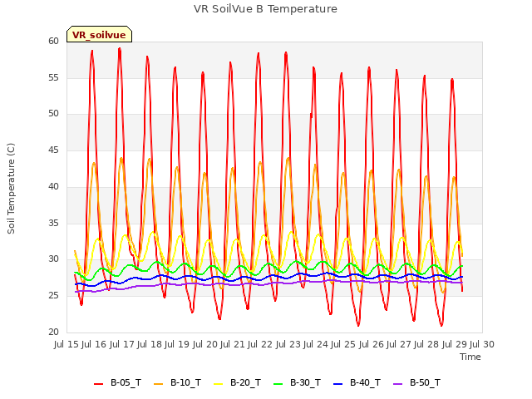Image resolution: width=532 pixels, height=399 pixels.
Task: Click the 20 y-axis tick label
Action: [53, 332]
